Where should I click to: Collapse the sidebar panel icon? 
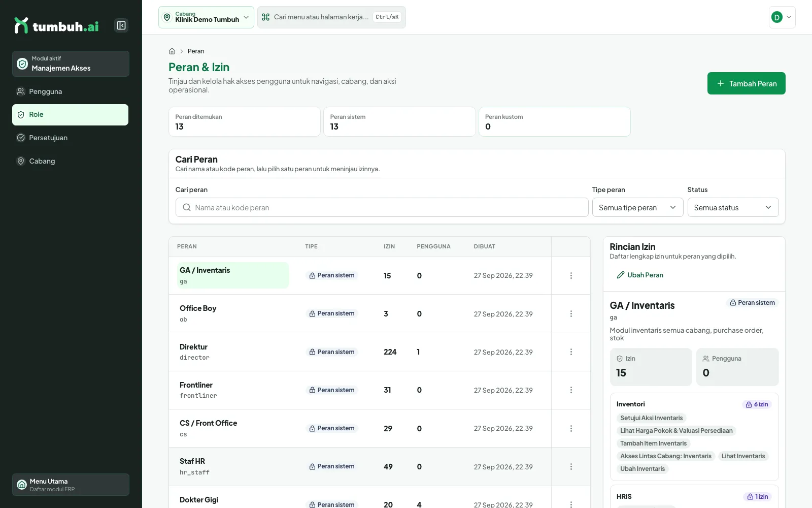pos(121,25)
